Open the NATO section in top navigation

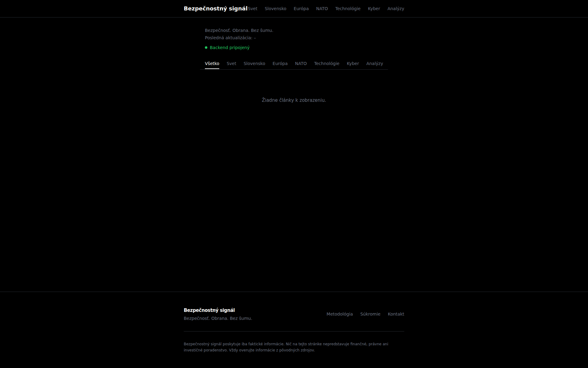[322, 9]
